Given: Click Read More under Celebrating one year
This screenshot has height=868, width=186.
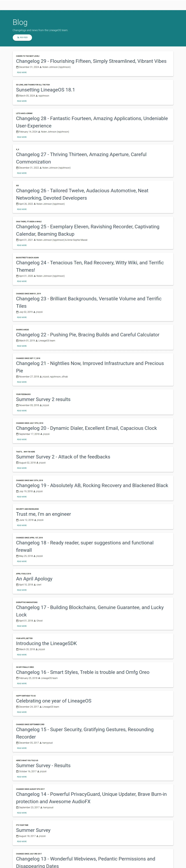Looking at the screenshot, I should (x=22, y=712).
